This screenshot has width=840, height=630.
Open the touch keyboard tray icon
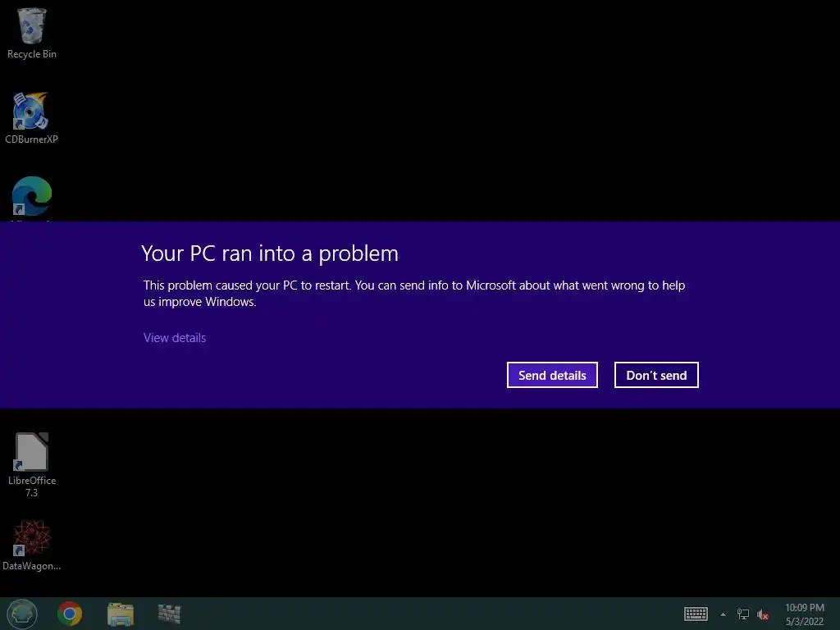696,614
